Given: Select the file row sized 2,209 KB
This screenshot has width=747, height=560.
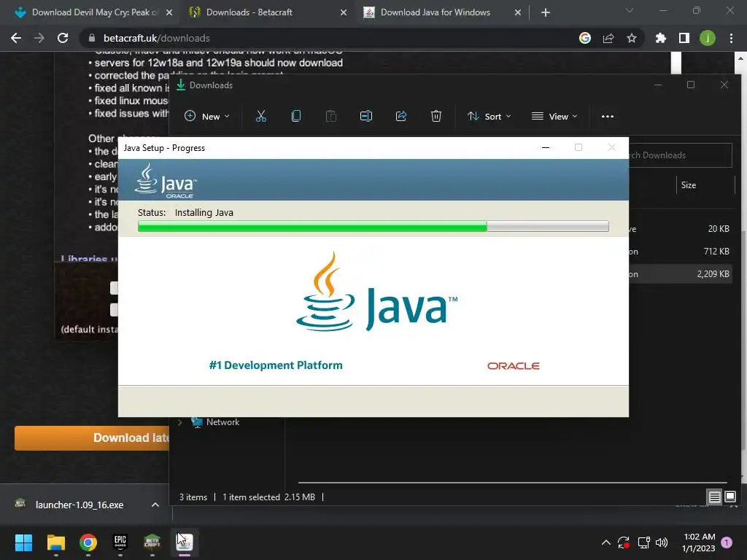Looking at the screenshot, I should click(x=681, y=274).
